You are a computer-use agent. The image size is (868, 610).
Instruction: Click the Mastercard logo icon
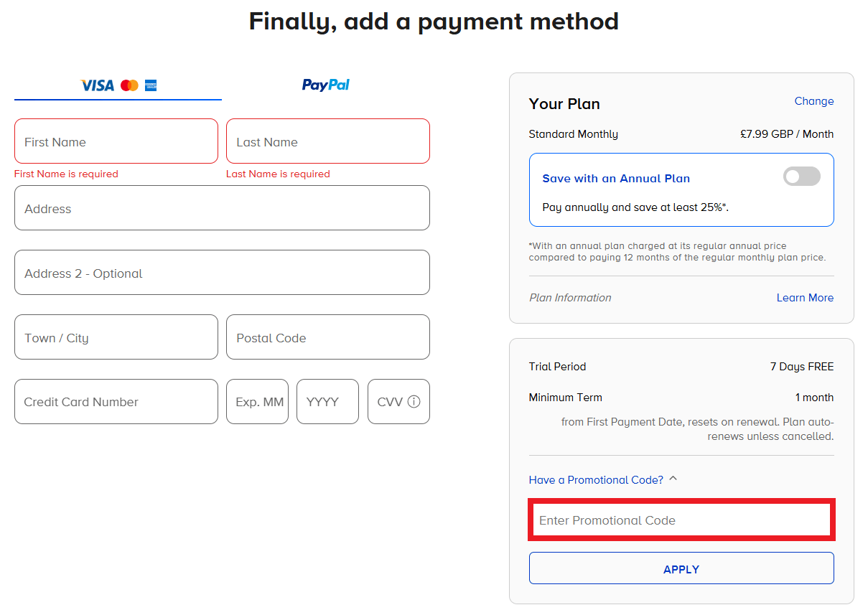[x=129, y=85]
